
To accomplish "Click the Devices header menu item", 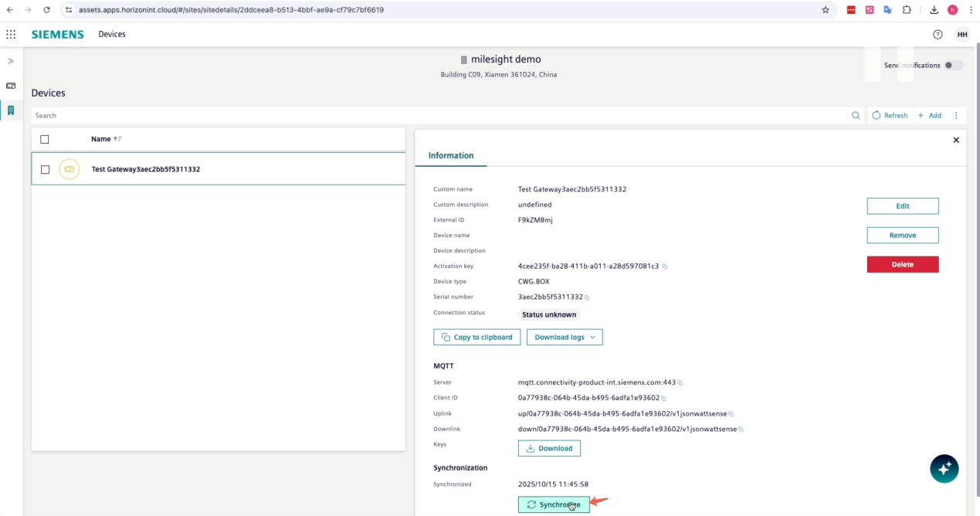I will click(x=112, y=34).
